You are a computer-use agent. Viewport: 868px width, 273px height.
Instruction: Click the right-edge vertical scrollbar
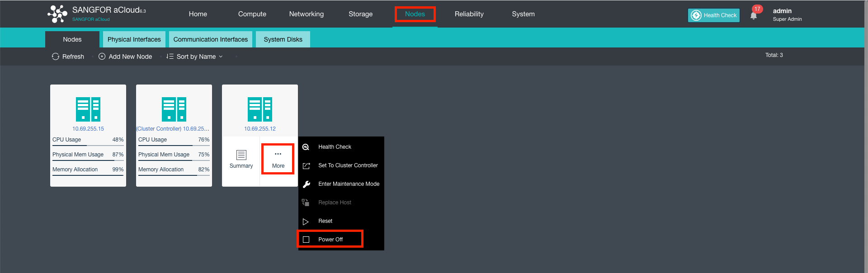[x=866, y=136]
